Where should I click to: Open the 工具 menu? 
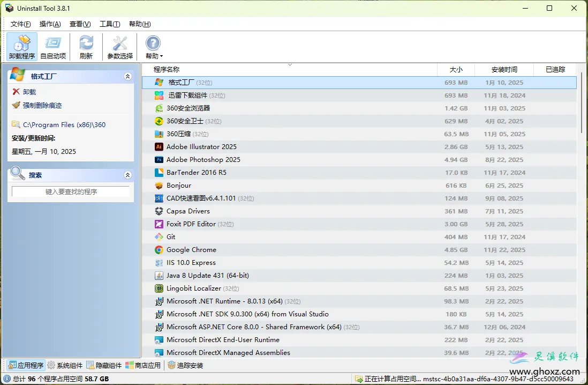[x=109, y=24]
